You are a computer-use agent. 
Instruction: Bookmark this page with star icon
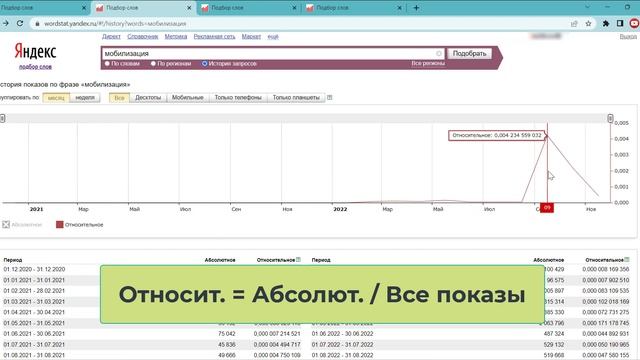588,24
